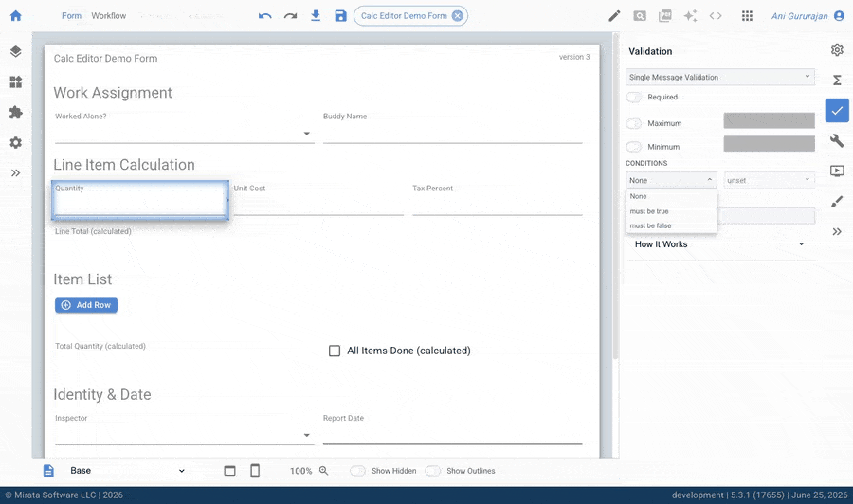This screenshot has width=853, height=504.
Task: Open the brush style panel icon
Action: (837, 201)
